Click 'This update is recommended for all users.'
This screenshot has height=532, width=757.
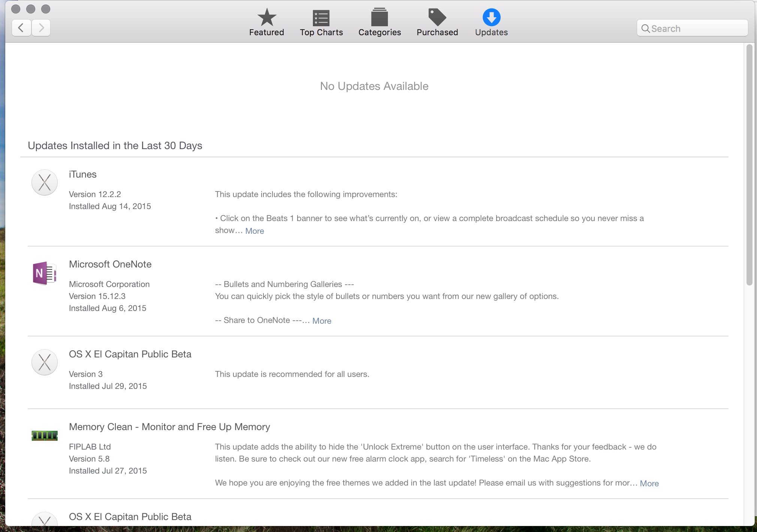pyautogui.click(x=292, y=374)
